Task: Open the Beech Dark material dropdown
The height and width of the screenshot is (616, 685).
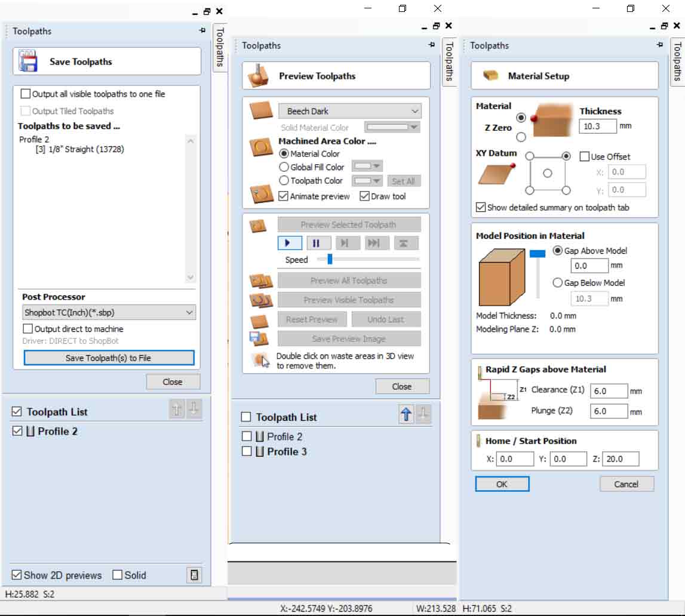Action: pyautogui.click(x=349, y=111)
